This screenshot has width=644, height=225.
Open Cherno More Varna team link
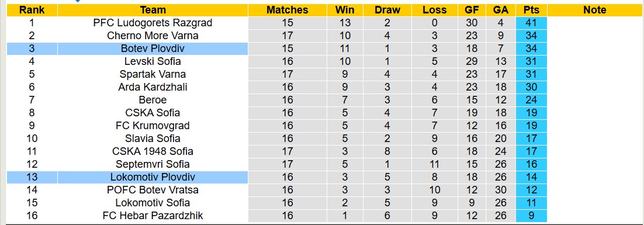point(153,36)
